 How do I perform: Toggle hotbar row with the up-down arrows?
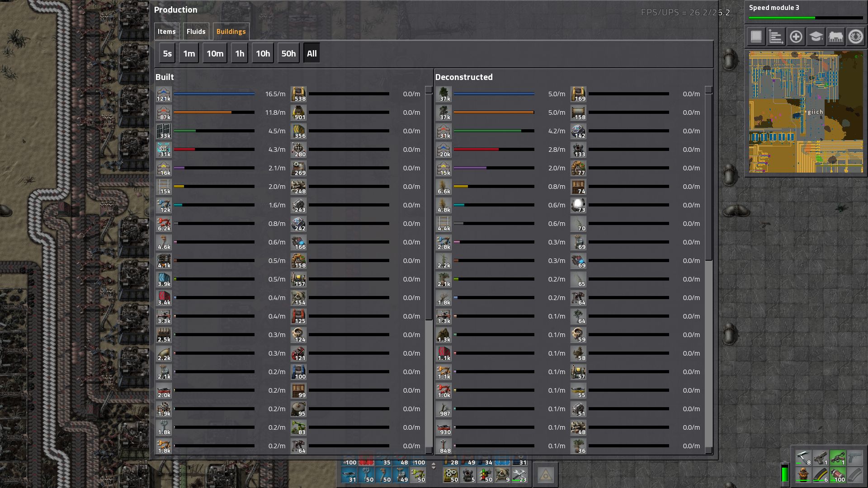pos(434,466)
